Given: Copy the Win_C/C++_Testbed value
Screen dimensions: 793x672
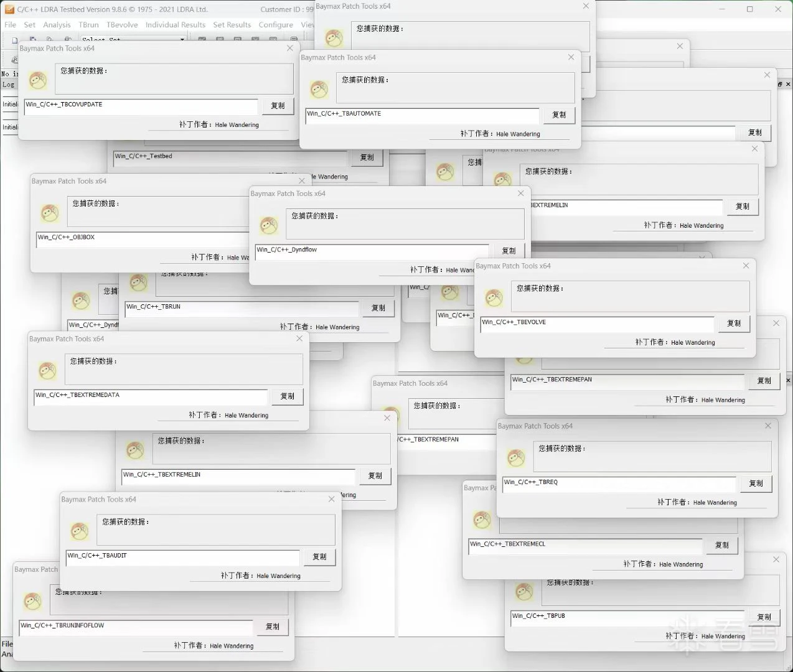Looking at the screenshot, I should 367,157.
